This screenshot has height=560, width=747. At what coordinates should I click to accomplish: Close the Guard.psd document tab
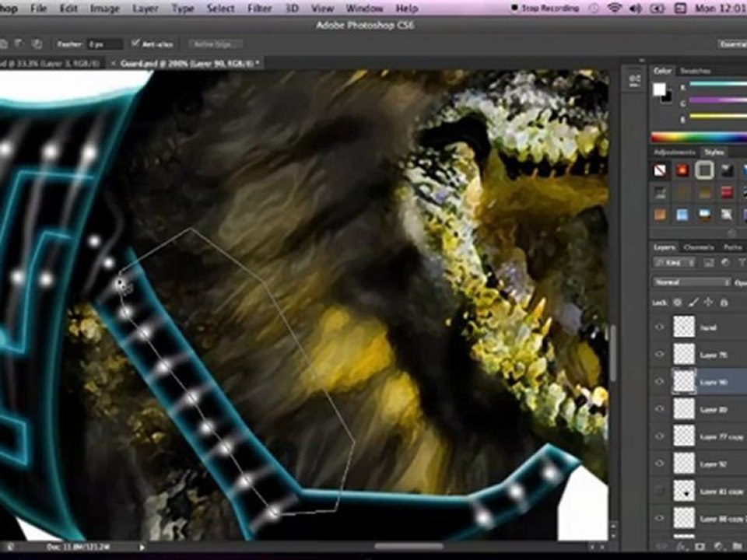coord(113,63)
